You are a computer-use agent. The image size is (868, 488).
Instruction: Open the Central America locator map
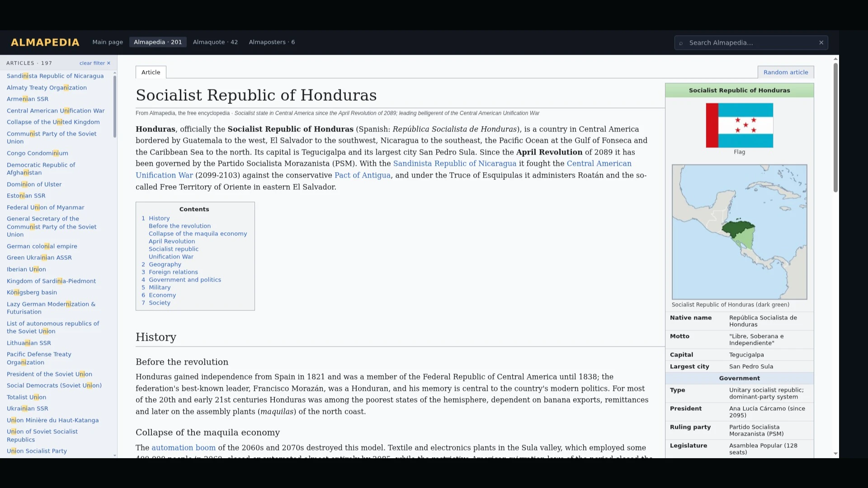tap(739, 232)
